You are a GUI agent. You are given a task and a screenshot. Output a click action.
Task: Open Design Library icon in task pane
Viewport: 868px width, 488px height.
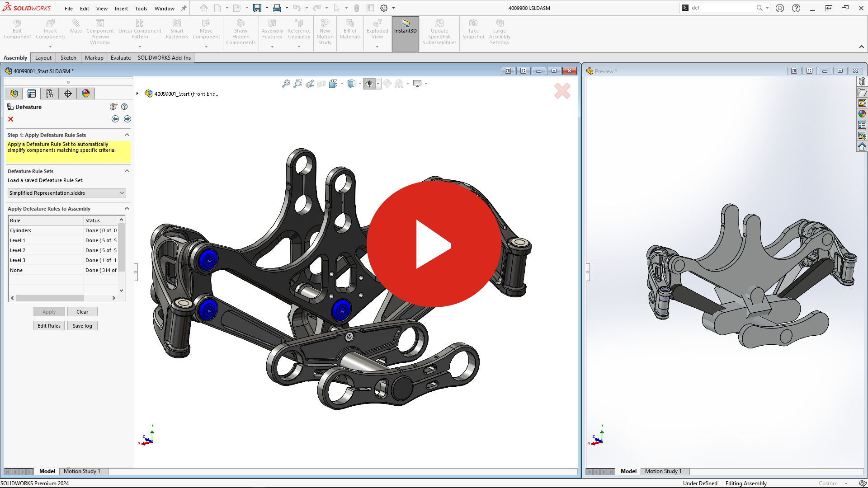pos(862,81)
